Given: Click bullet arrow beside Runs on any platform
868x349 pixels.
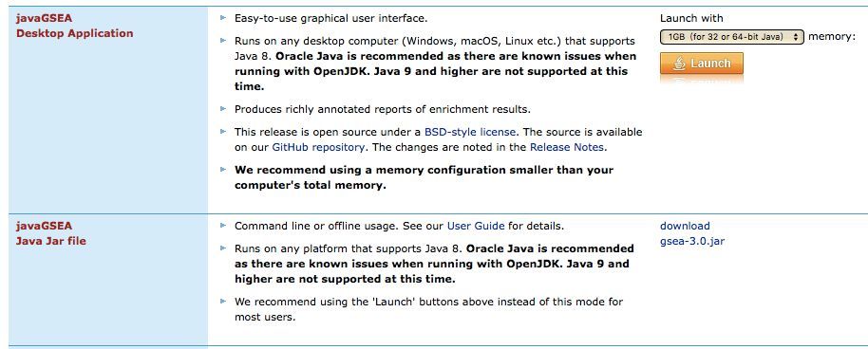Looking at the screenshot, I should pyautogui.click(x=223, y=248).
